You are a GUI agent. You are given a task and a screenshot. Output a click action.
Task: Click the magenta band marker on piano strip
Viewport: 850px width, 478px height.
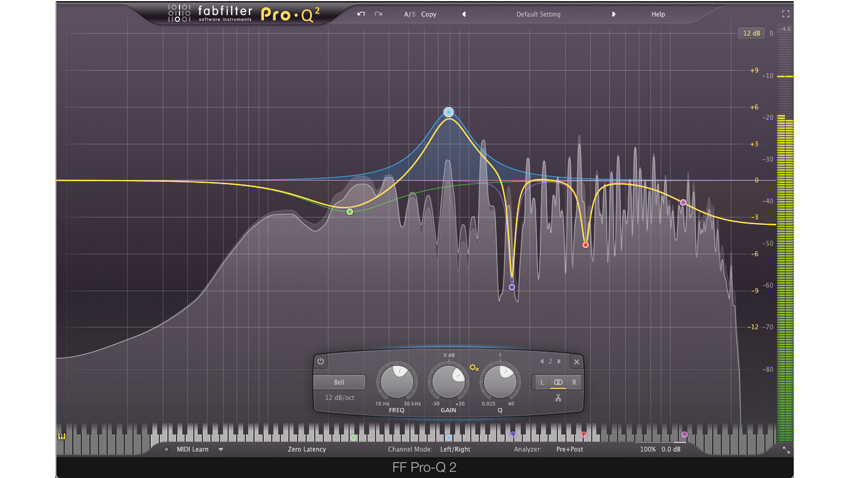pyautogui.click(x=684, y=435)
